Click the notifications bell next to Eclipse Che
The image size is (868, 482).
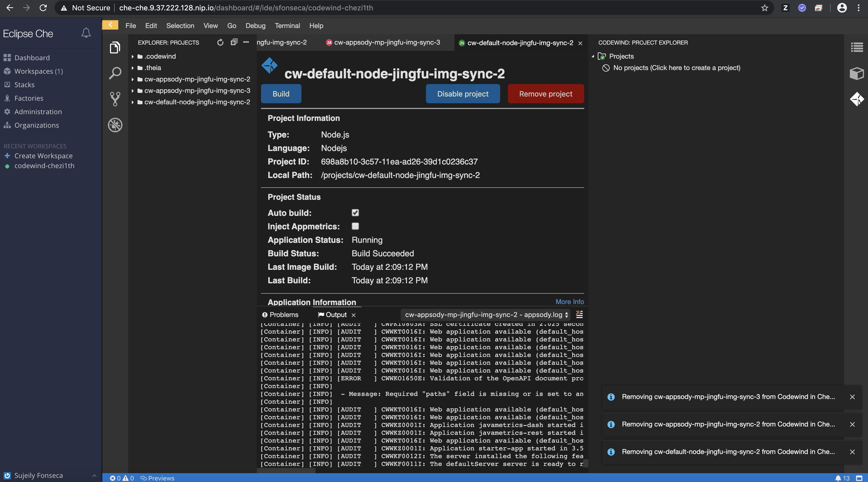[86, 33]
